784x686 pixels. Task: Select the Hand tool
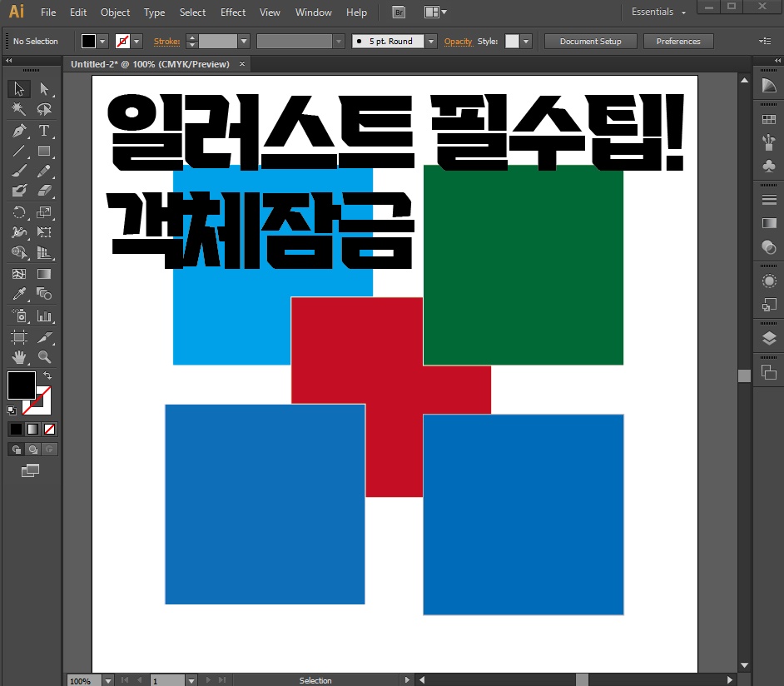pyautogui.click(x=19, y=357)
